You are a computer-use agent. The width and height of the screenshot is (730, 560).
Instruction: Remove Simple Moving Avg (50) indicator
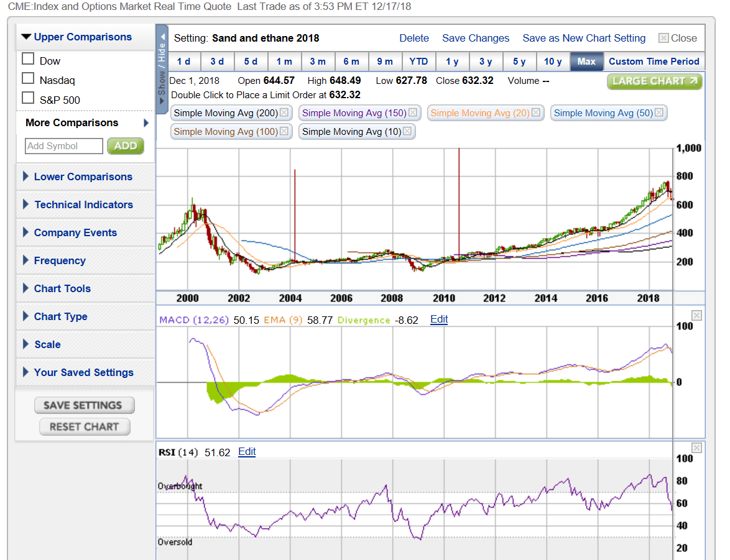(658, 112)
